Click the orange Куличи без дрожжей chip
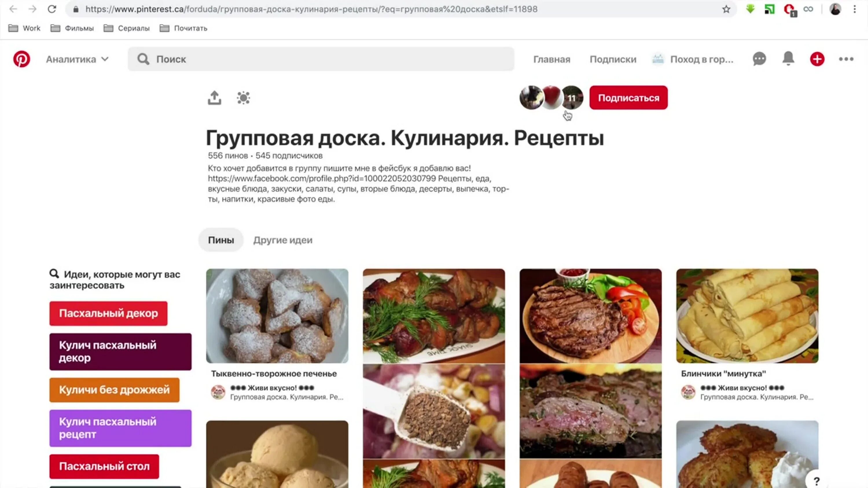The width and height of the screenshot is (868, 488). pos(114,390)
